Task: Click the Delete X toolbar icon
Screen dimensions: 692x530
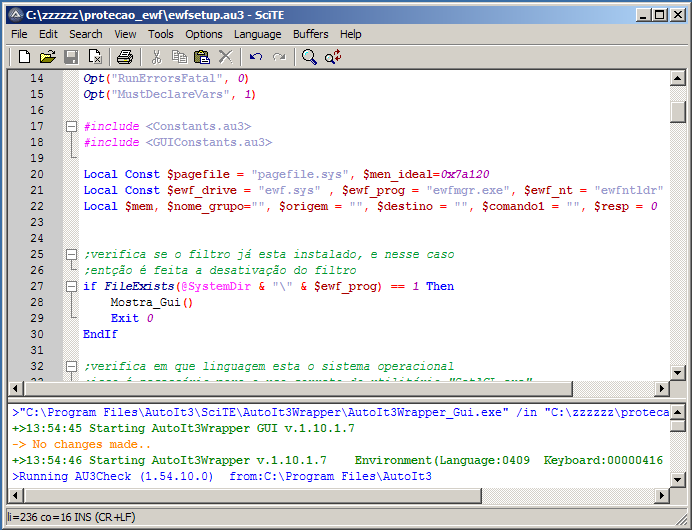Action: coord(226,56)
